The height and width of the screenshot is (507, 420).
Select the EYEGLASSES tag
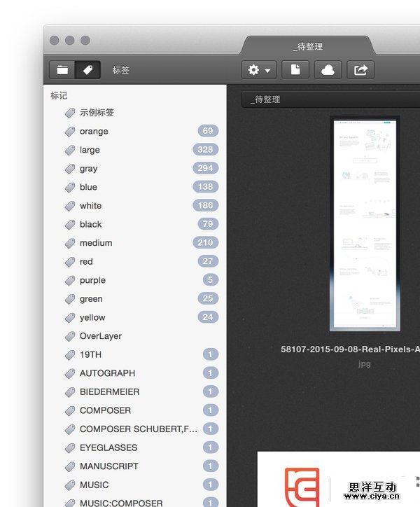tap(135, 447)
